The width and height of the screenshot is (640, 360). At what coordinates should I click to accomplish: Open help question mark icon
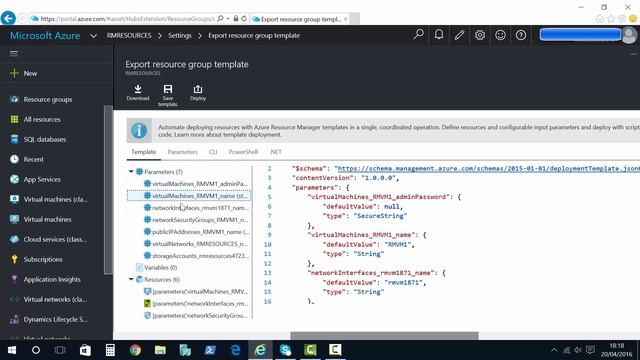(521, 35)
